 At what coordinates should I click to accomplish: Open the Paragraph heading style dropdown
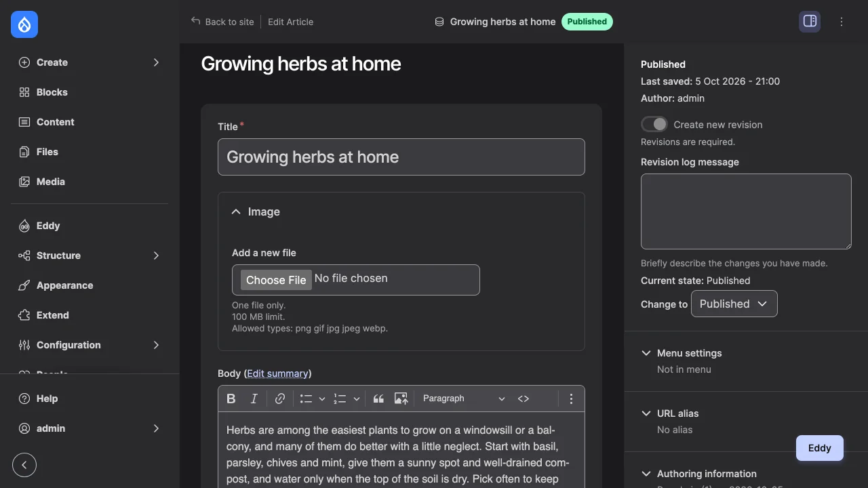tap(464, 399)
